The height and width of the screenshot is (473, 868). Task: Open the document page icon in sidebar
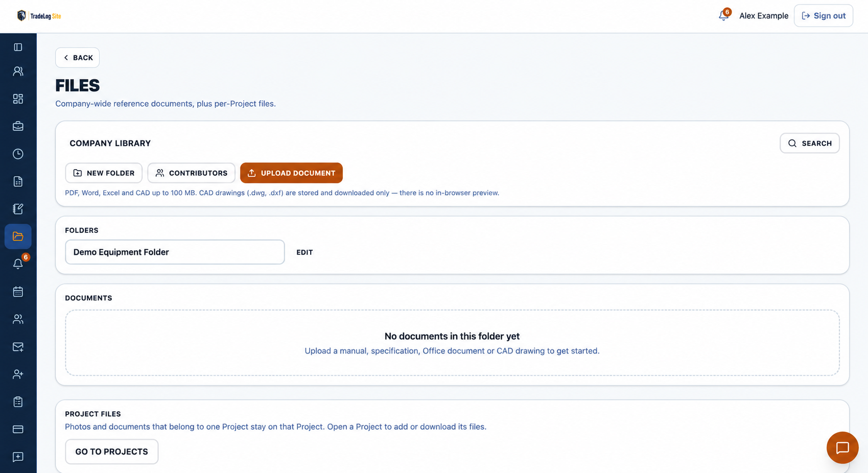18,181
